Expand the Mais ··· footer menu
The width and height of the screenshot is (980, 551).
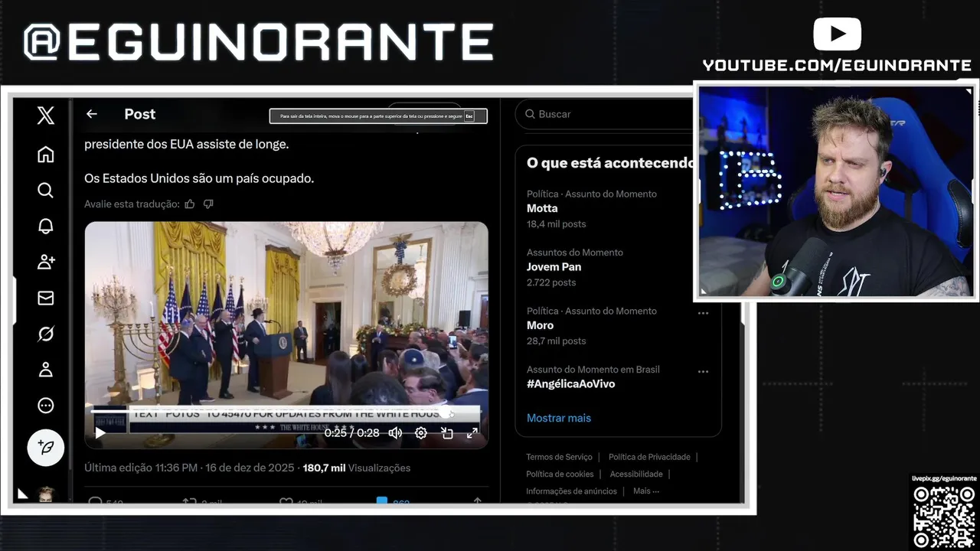point(646,491)
